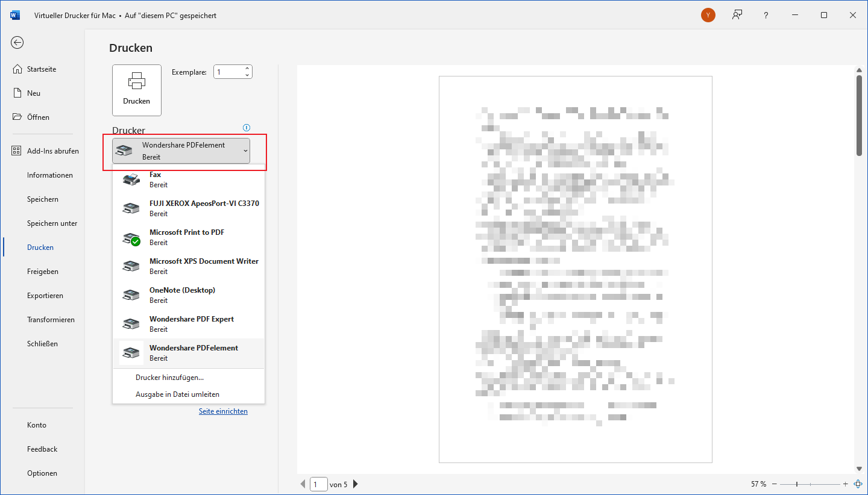Click the Wondershare PDFelement list icon
The height and width of the screenshot is (495, 868).
coord(131,353)
